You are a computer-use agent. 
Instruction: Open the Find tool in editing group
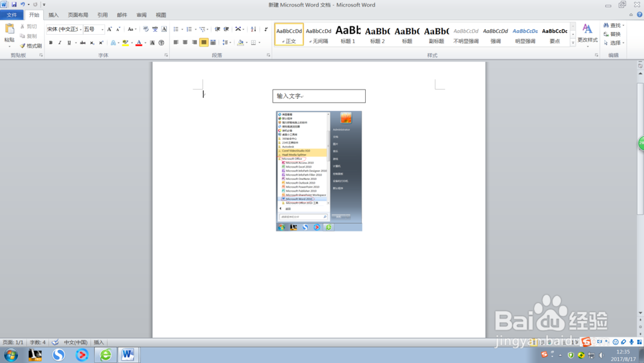click(x=614, y=26)
